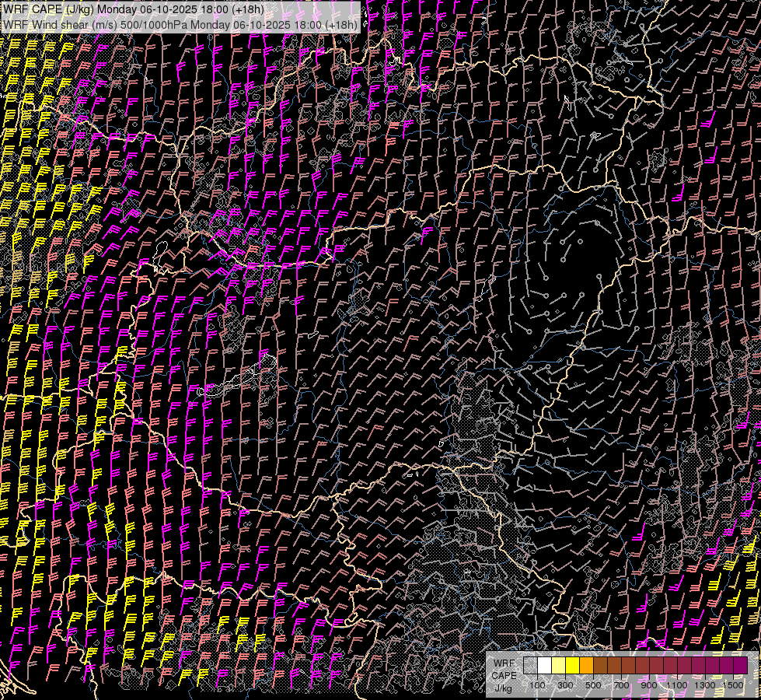Pick the pale yellow CAPE legend swatch
Viewport: 761px width, 700px height.
pos(558,666)
